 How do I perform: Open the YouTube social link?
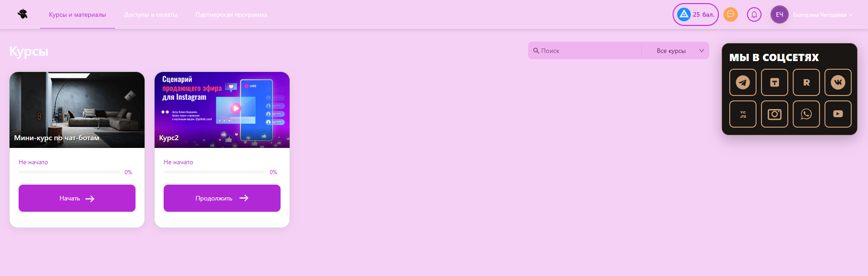coord(838,114)
